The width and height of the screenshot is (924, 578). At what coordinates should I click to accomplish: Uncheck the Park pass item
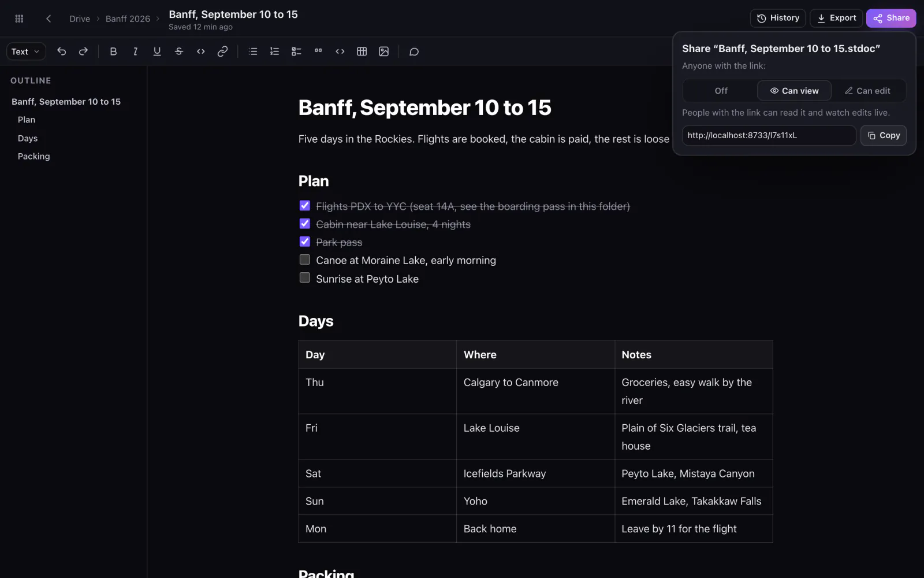pos(305,242)
